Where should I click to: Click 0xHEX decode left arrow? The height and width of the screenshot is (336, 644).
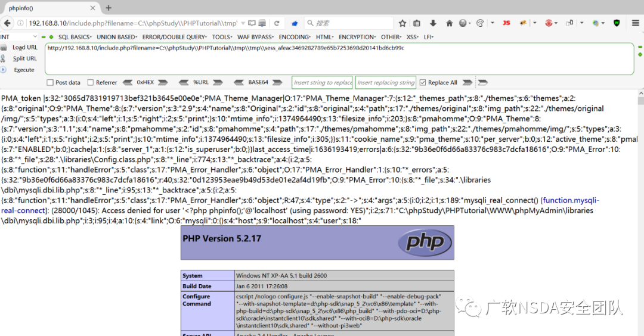(128, 82)
